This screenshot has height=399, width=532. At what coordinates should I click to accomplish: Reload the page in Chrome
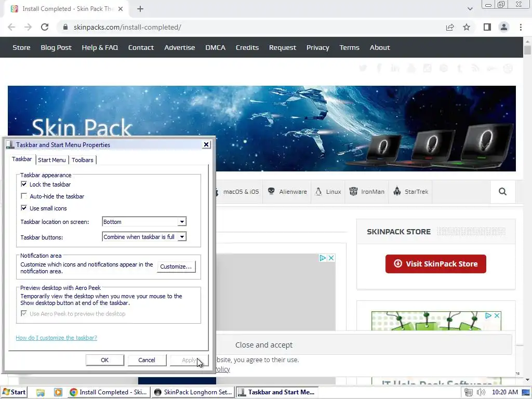coord(45,27)
